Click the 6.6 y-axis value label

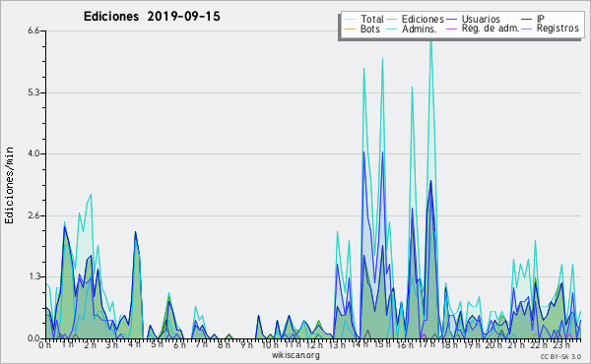(33, 30)
